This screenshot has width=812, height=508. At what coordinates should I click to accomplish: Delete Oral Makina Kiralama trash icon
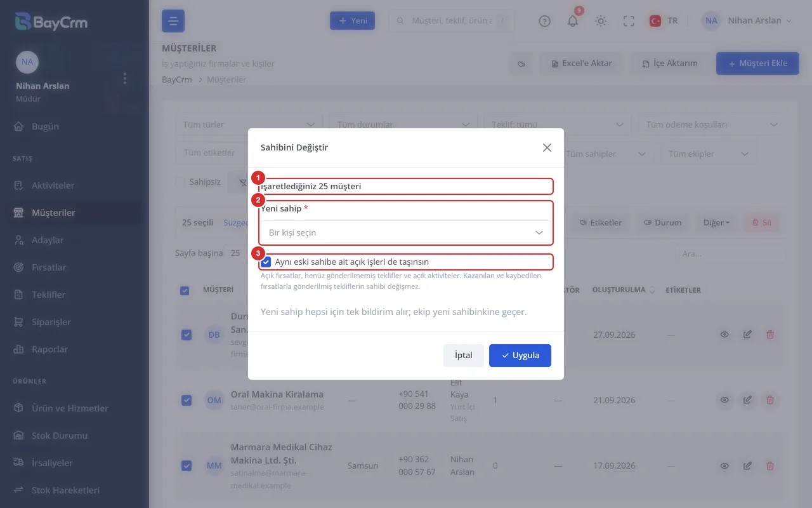point(770,400)
